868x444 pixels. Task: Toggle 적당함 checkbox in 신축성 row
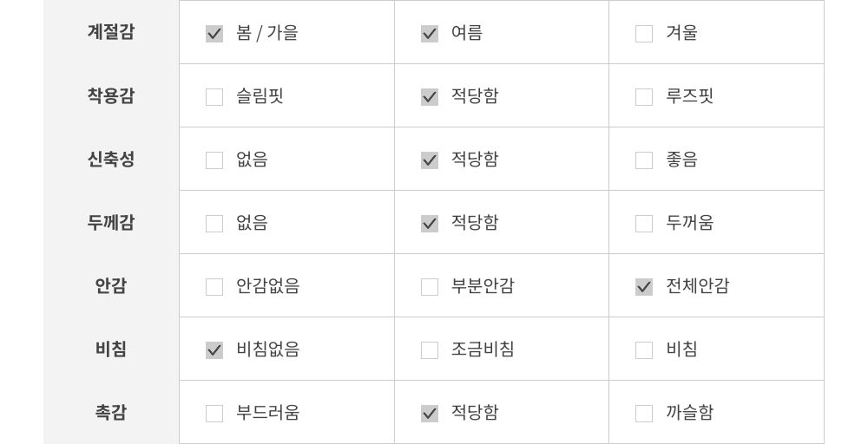click(430, 160)
